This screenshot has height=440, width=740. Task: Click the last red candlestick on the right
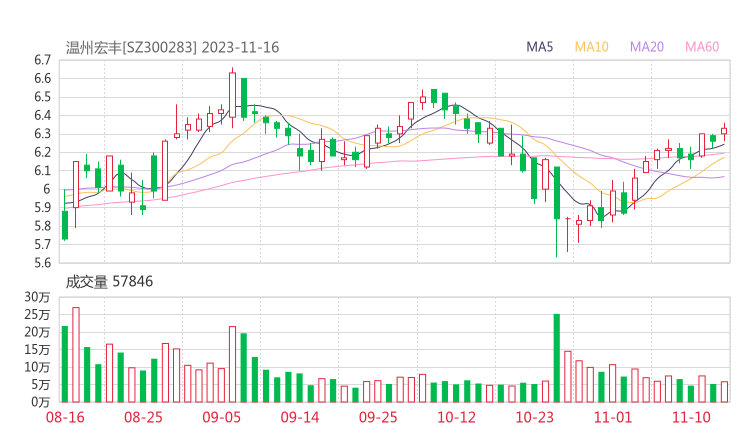[x=724, y=131]
